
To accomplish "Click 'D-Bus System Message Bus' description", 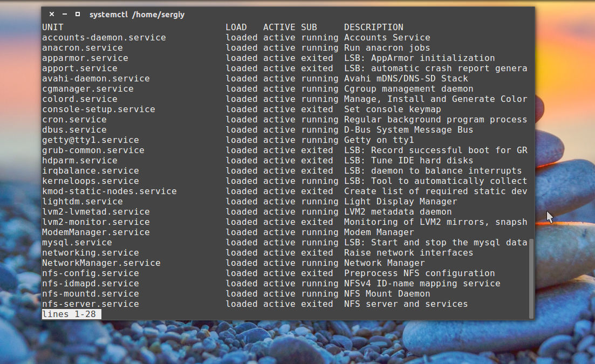I will coord(408,130).
